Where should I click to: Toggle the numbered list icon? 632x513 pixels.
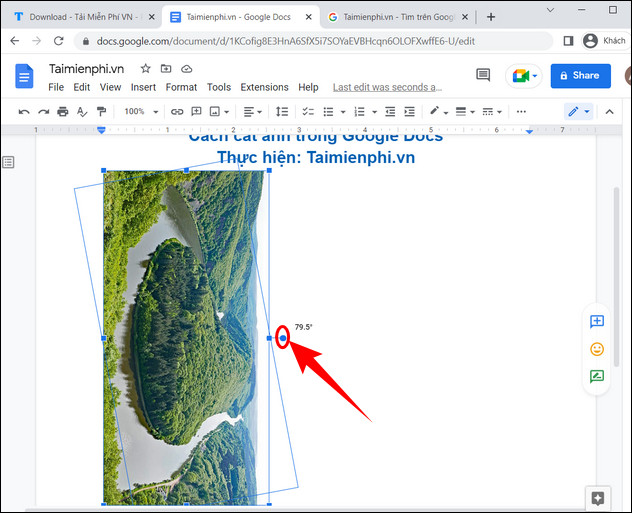(x=359, y=112)
